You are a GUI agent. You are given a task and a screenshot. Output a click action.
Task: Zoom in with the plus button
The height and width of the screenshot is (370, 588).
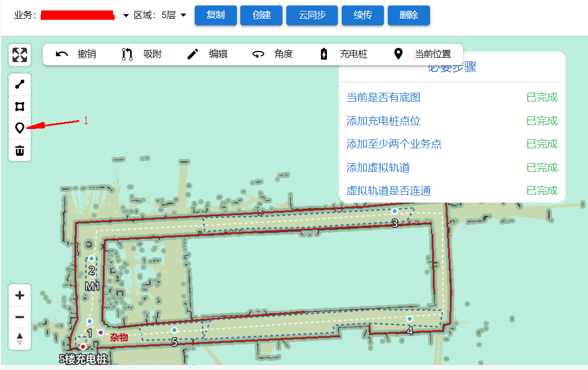(x=20, y=296)
